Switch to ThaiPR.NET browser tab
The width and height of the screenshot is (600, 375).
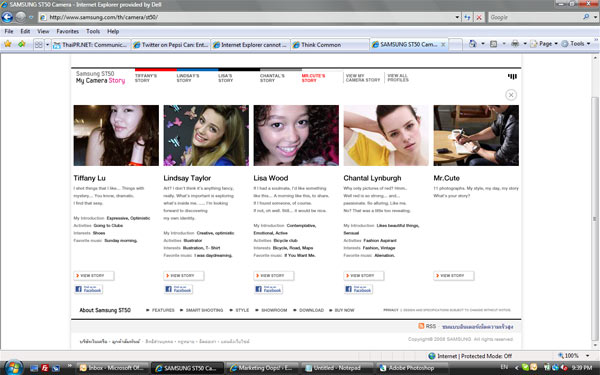[x=91, y=45]
